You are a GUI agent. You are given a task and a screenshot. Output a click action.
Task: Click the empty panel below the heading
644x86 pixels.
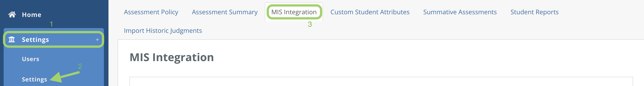pyautogui.click(x=381, y=81)
